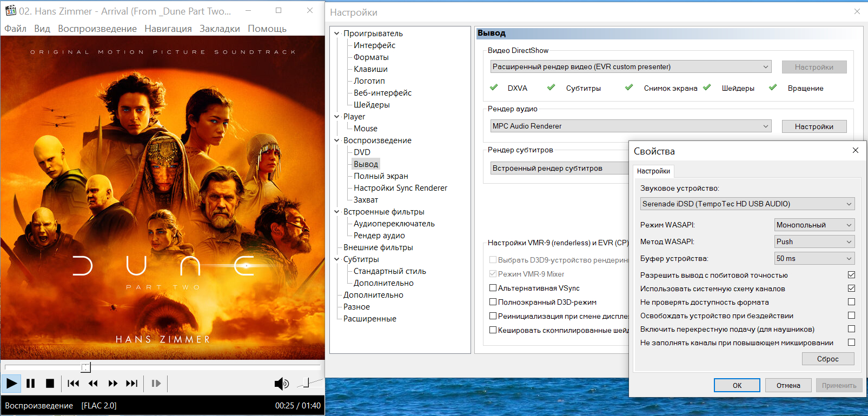Open the Вид menu
Screen dimensions: 868x416
(x=42, y=29)
